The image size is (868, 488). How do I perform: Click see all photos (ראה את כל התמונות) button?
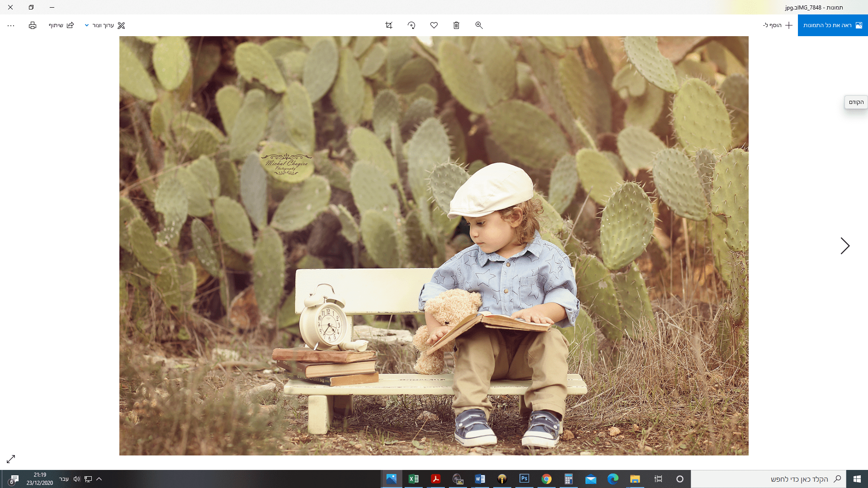coord(833,25)
